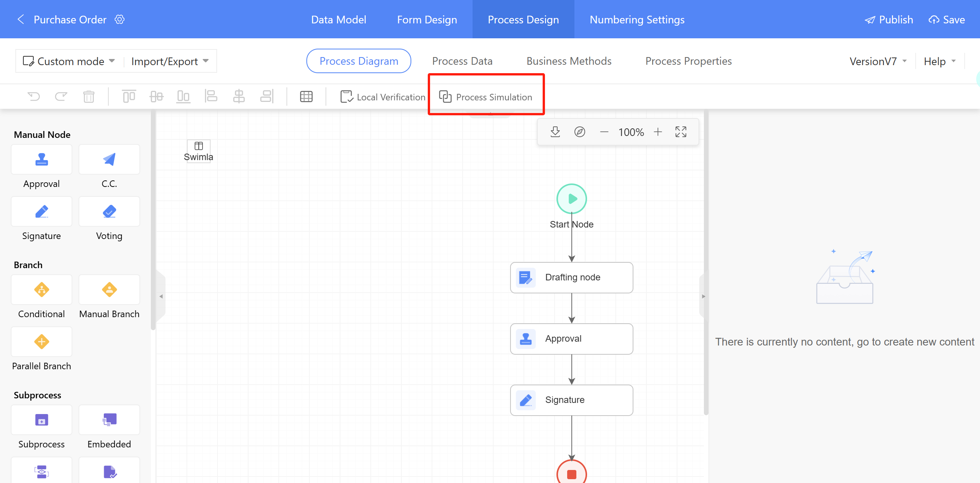Click the Publish button
980x483 pixels.
[888, 20]
